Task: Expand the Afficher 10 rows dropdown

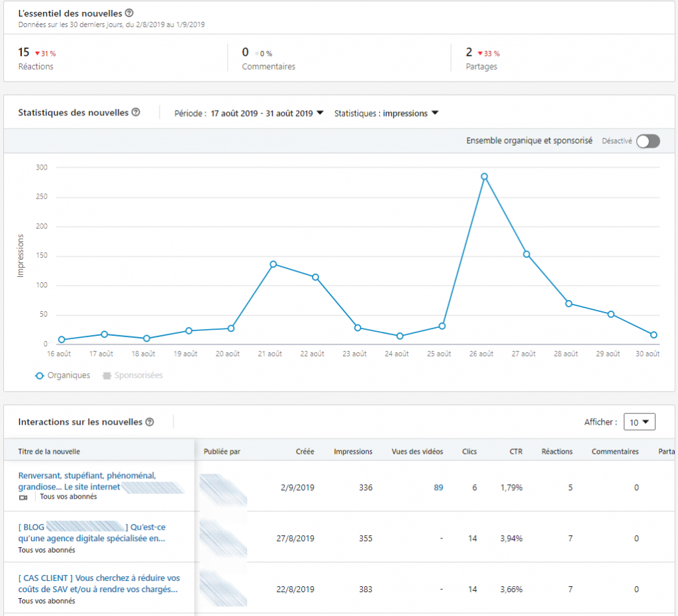Action: [x=640, y=422]
